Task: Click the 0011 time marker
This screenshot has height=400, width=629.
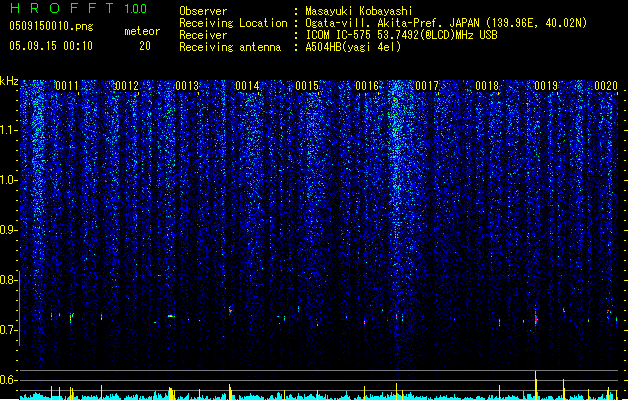Action: point(67,86)
